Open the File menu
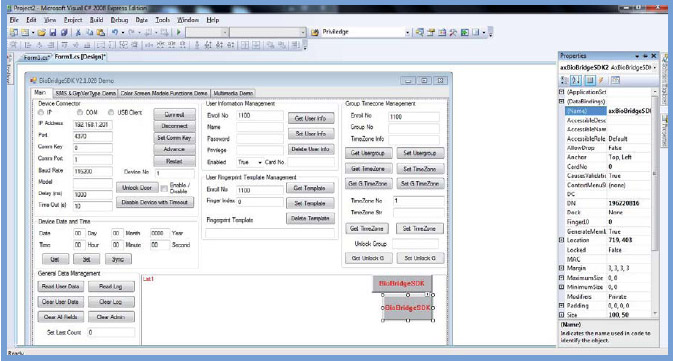 [x=14, y=20]
